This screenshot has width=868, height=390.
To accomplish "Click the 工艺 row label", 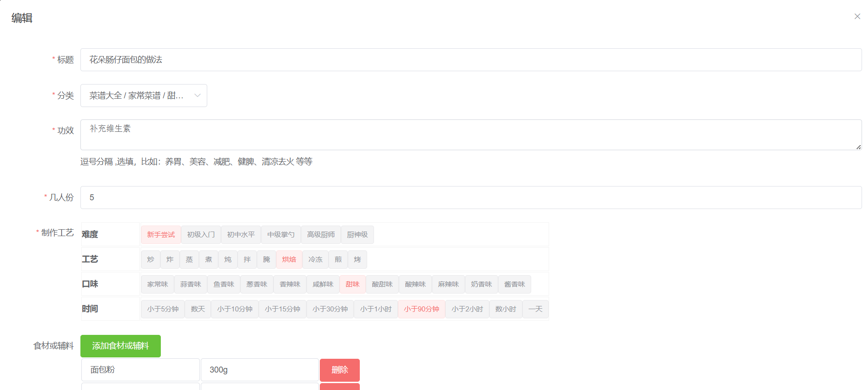I will coord(90,259).
